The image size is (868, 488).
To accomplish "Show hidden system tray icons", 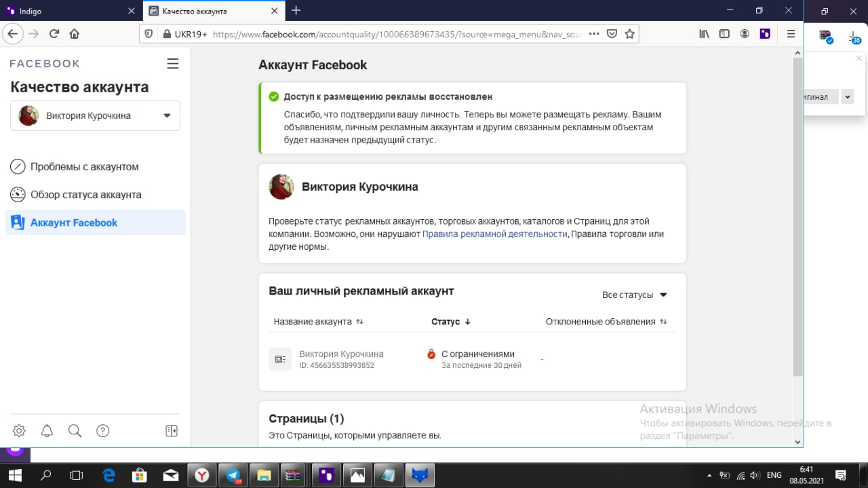I will click(x=709, y=475).
